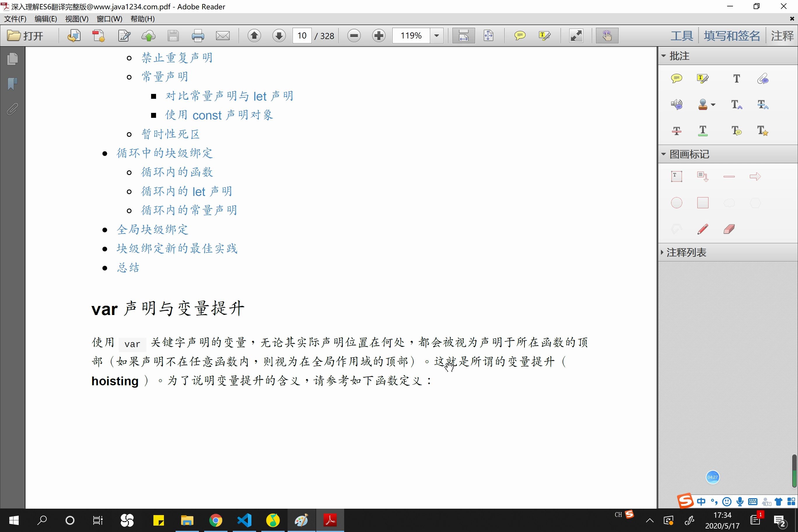
Task: Select the Highlight Text tool
Action: pyautogui.click(x=702, y=78)
